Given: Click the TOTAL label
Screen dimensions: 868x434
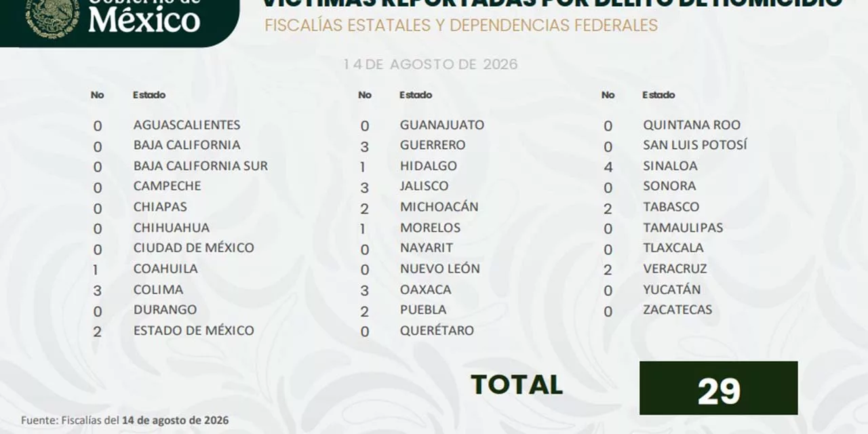Looking at the screenshot, I should coord(517,384).
